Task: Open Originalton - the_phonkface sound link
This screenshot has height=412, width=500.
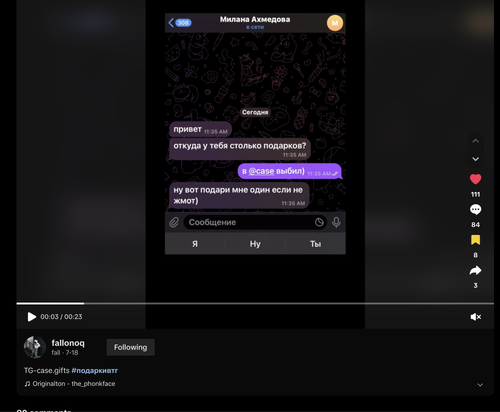Action: (70, 384)
